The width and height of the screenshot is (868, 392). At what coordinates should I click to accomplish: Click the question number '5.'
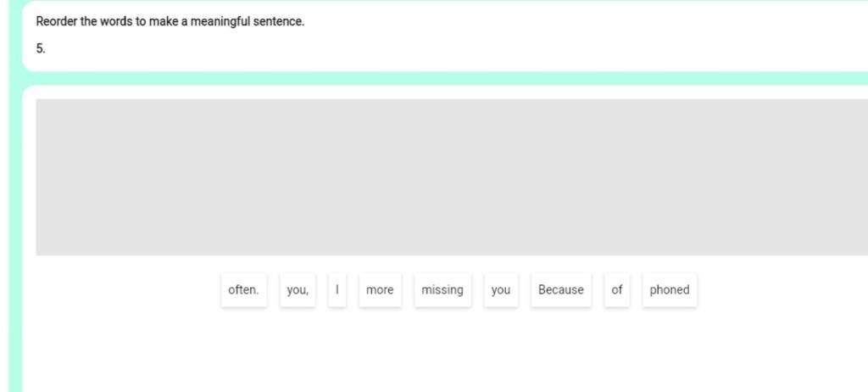point(41,48)
